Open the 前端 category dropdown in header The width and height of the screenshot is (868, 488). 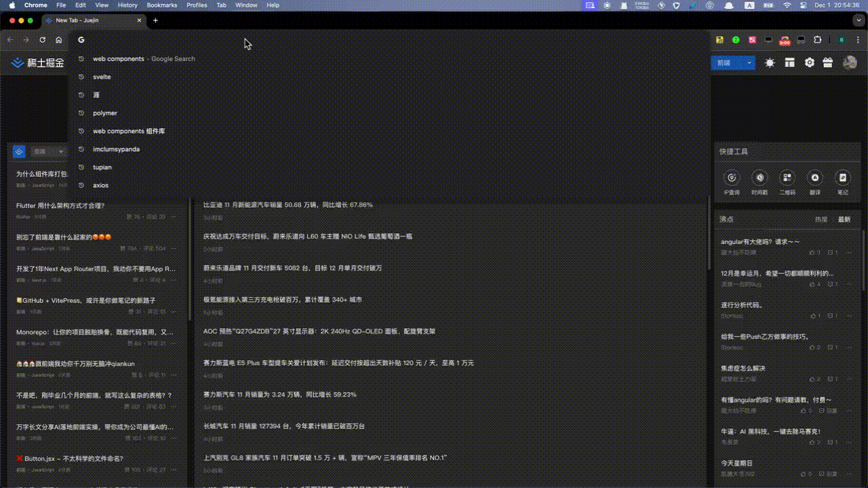coord(732,62)
